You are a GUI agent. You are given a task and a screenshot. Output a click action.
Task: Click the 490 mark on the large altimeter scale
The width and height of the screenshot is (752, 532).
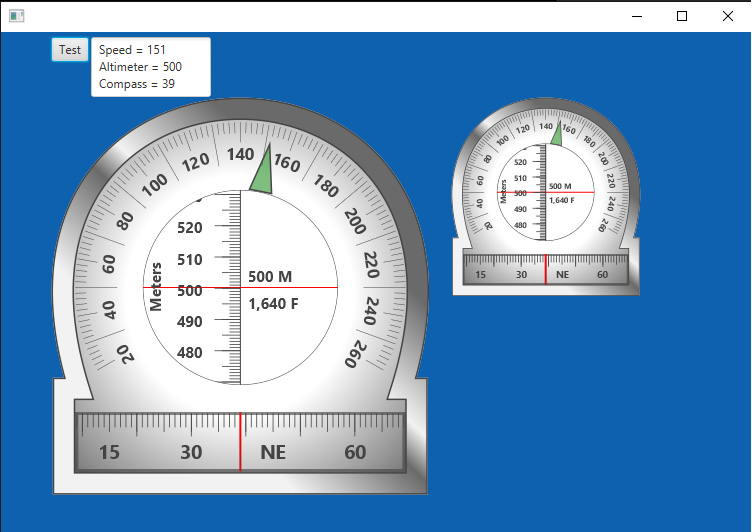(x=189, y=321)
